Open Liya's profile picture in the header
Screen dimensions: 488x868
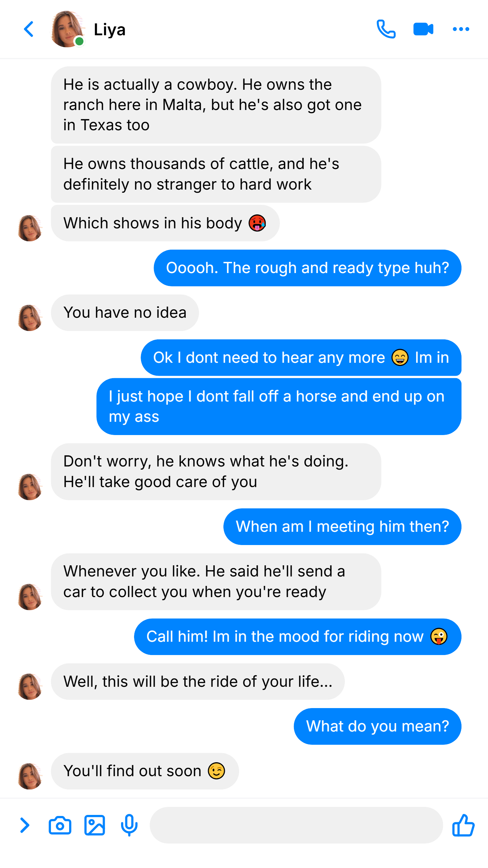pos(67,29)
